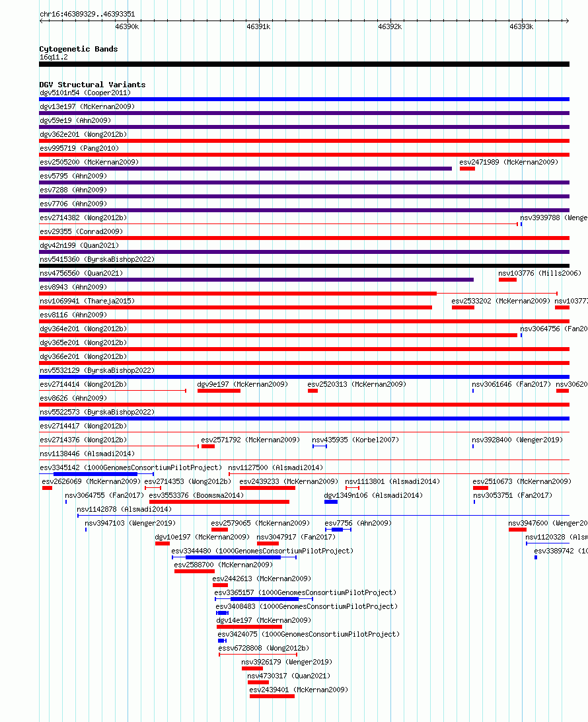Open the esv2714376 (Wong2012b) entry
Viewport: 588px width, 722px height.
pos(83,440)
